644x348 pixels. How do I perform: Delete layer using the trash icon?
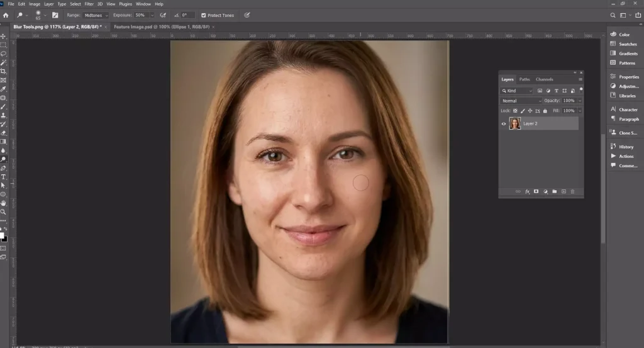[x=572, y=191]
